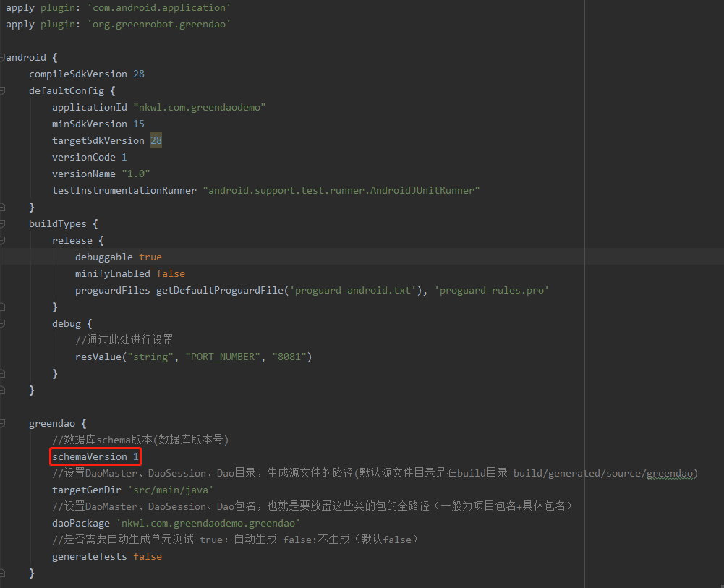Screen dimensions: 724x588
Task: Click comment above generateTests
Action: pos(236,539)
